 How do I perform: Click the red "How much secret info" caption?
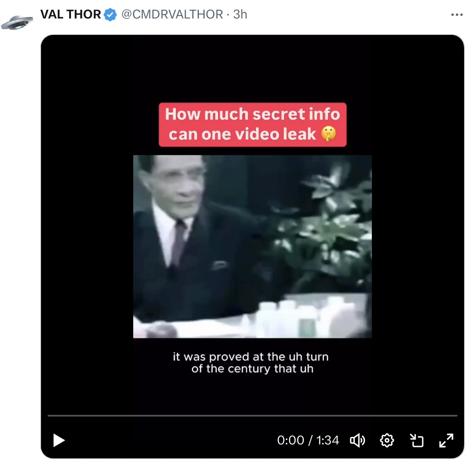pos(252,114)
